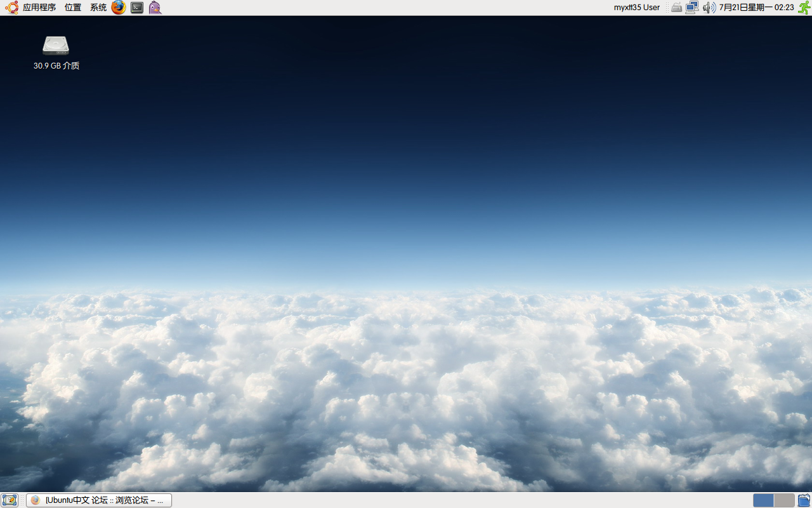Open the 位置 menu
This screenshot has height=508, width=812.
click(x=73, y=8)
